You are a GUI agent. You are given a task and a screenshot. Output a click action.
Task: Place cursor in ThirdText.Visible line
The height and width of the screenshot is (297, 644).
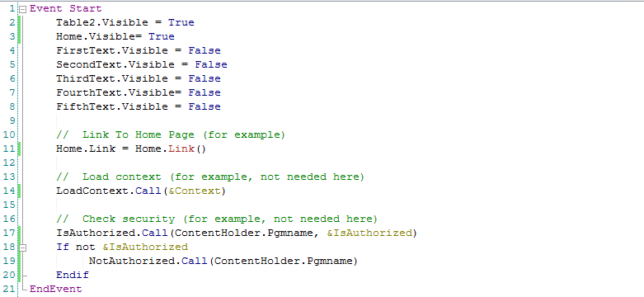tap(139, 78)
